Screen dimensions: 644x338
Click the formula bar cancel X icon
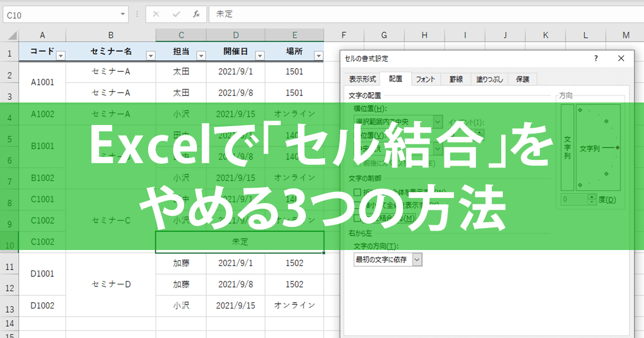point(156,14)
